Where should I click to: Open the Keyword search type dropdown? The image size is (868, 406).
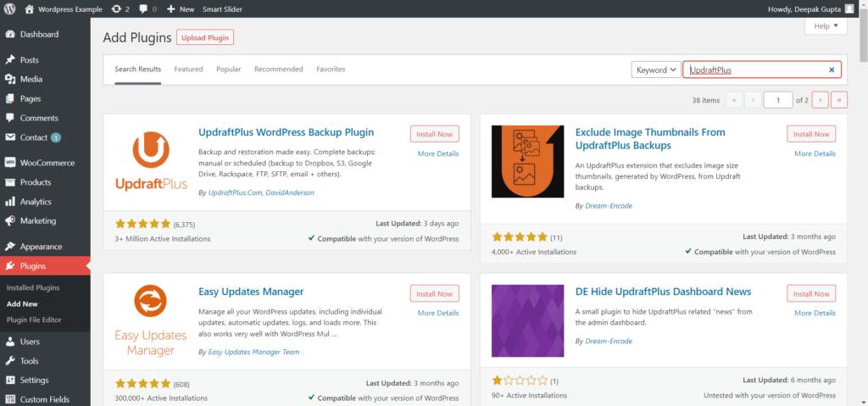tap(656, 70)
